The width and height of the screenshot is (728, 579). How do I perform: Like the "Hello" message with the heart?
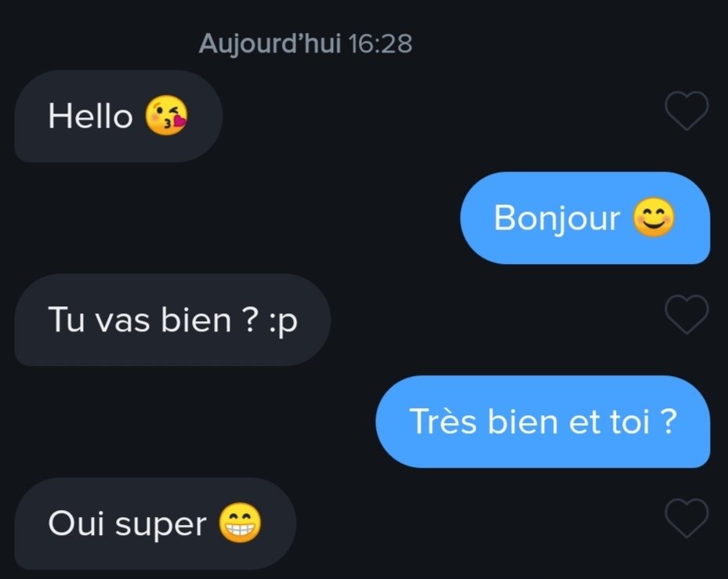coord(686,110)
